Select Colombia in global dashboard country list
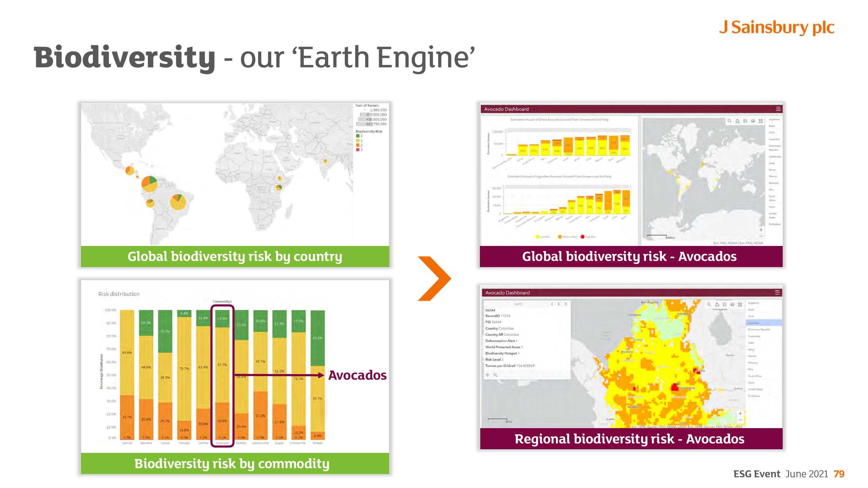 774,139
